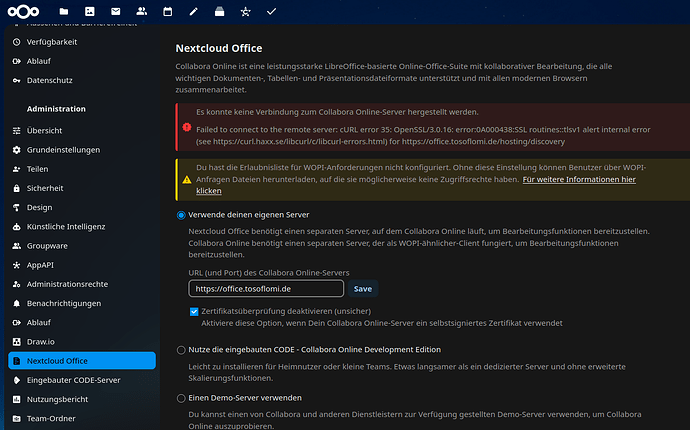Screen dimensions: 690x430
Task: Click the people icon beside Groupware
Action: (16, 246)
